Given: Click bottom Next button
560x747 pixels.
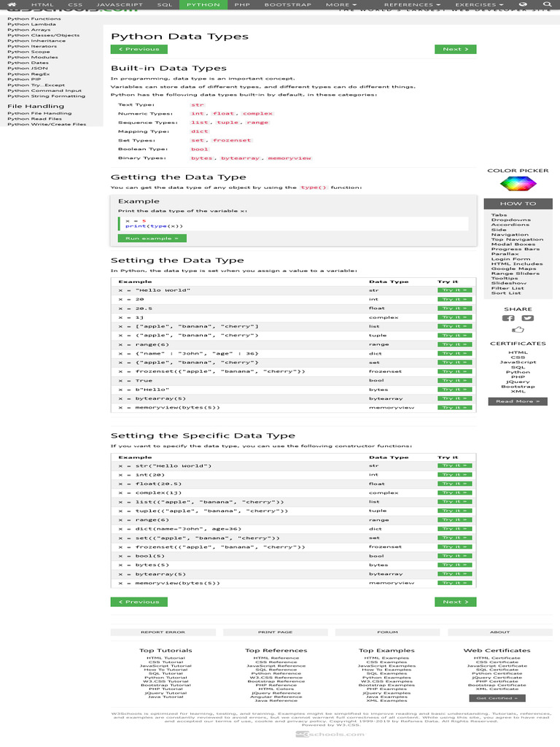Looking at the screenshot, I should click(x=455, y=602).
